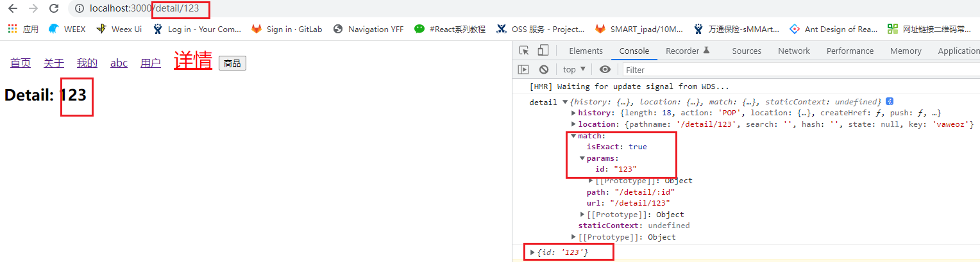This screenshot has height=262, width=980.
Task: Click the abc link
Action: (x=119, y=63)
